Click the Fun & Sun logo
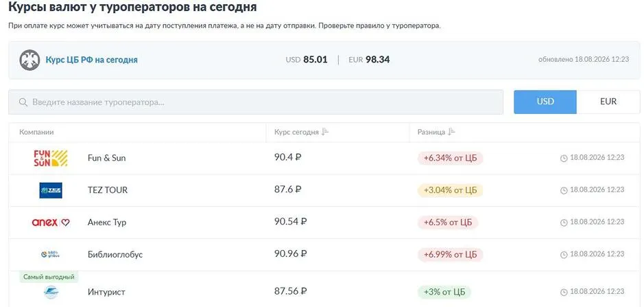Viewport: 644px width, 307px height. pyautogui.click(x=51, y=158)
